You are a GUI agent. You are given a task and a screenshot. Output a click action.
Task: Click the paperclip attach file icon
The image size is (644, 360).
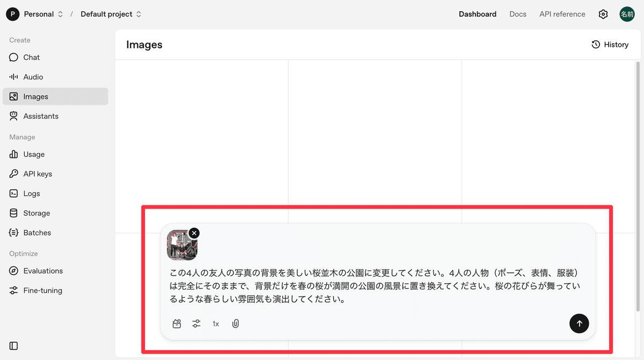coord(235,323)
